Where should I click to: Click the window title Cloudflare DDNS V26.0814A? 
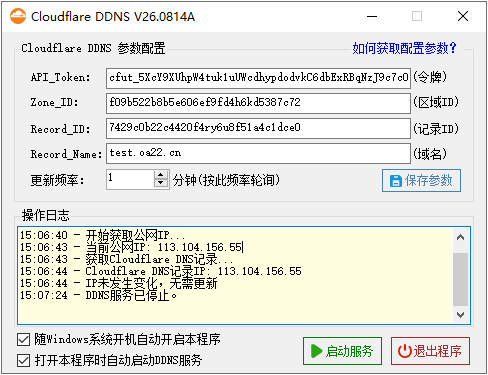point(113,17)
